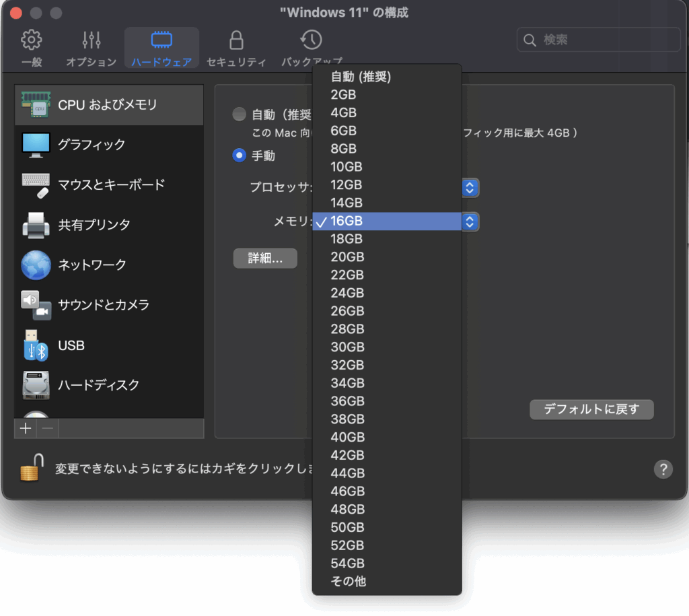Select サウンドとカメラ speaker icon
This screenshot has height=616, width=689.
(36, 304)
